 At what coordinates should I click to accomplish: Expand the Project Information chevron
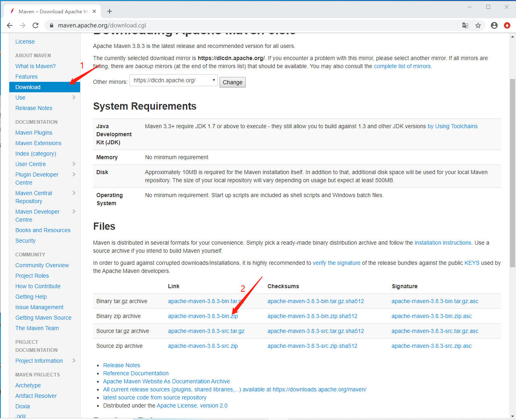coord(74,361)
